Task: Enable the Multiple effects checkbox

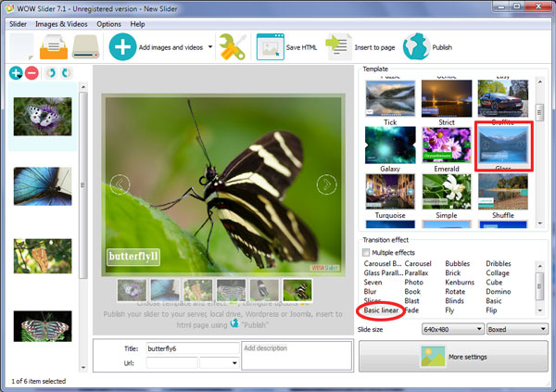Action: coord(366,252)
